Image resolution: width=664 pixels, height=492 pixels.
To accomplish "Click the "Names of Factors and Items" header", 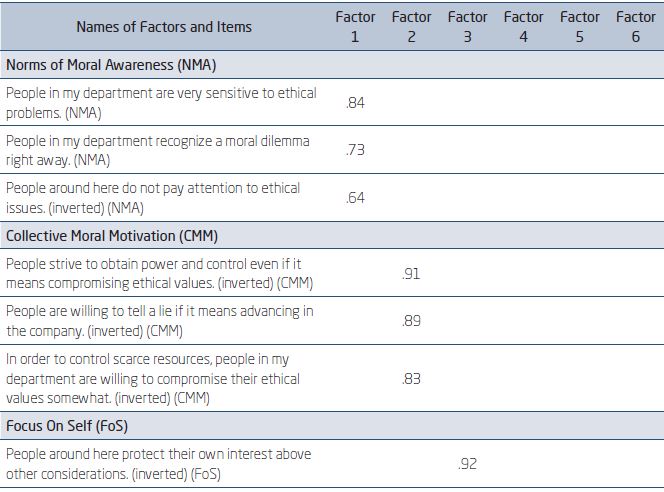I will (164, 27).
